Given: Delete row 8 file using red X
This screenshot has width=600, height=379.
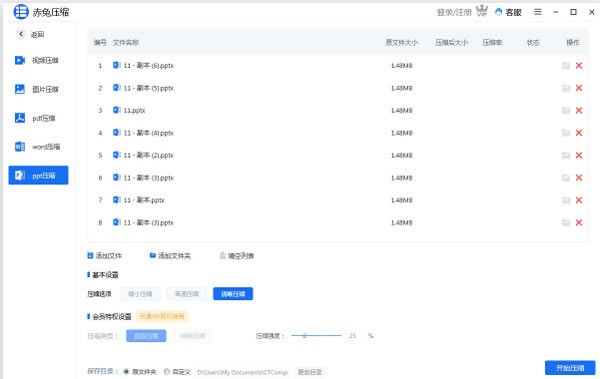Looking at the screenshot, I should click(579, 223).
